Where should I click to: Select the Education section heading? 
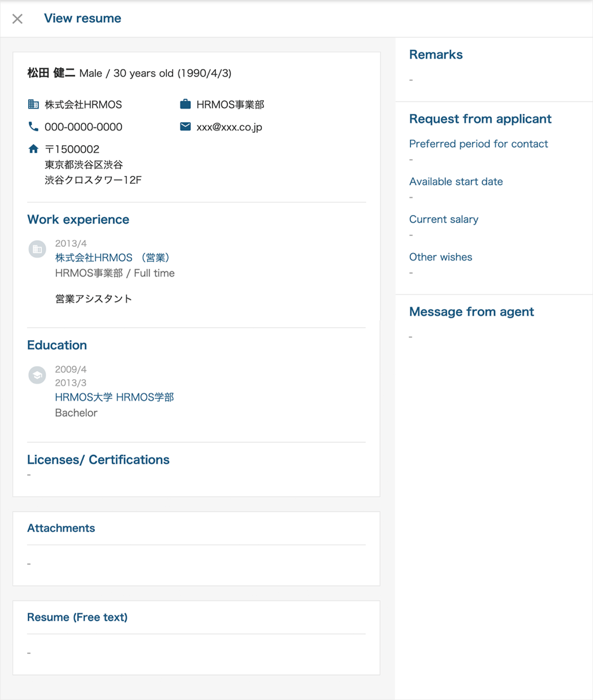(x=57, y=345)
